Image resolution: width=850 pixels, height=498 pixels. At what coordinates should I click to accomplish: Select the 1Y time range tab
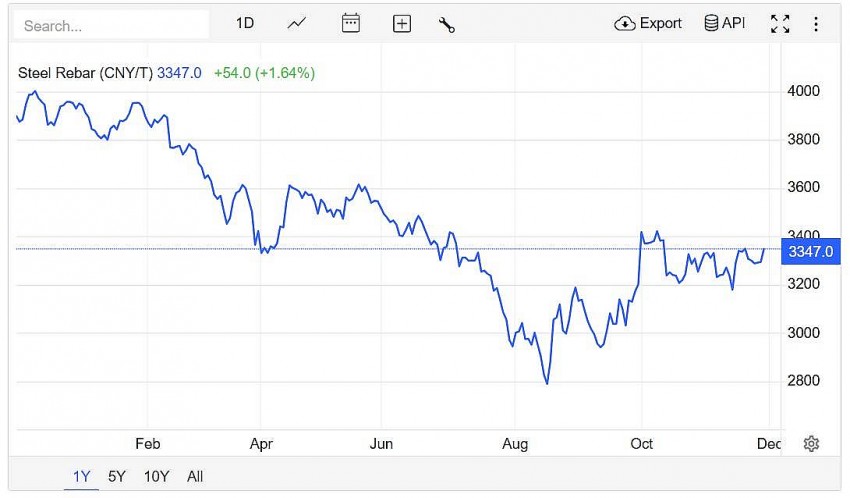point(82,476)
